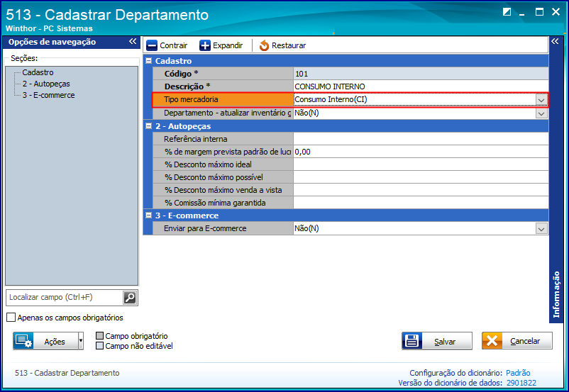Screen dimensions: 569x392
Task: Click the Cancelar button
Action: pyautogui.click(x=517, y=341)
